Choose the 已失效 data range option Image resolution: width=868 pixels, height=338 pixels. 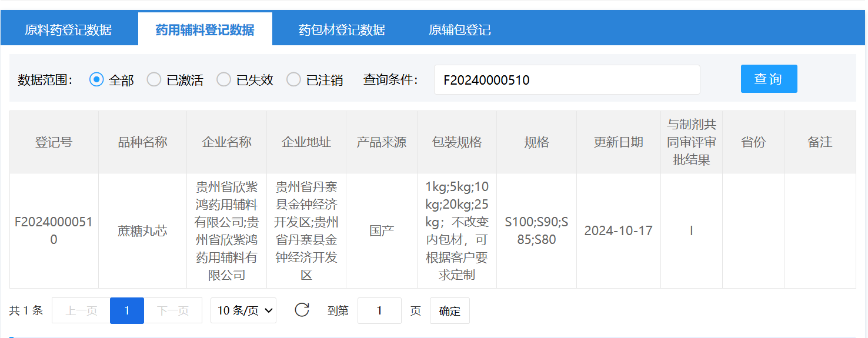coord(224,80)
